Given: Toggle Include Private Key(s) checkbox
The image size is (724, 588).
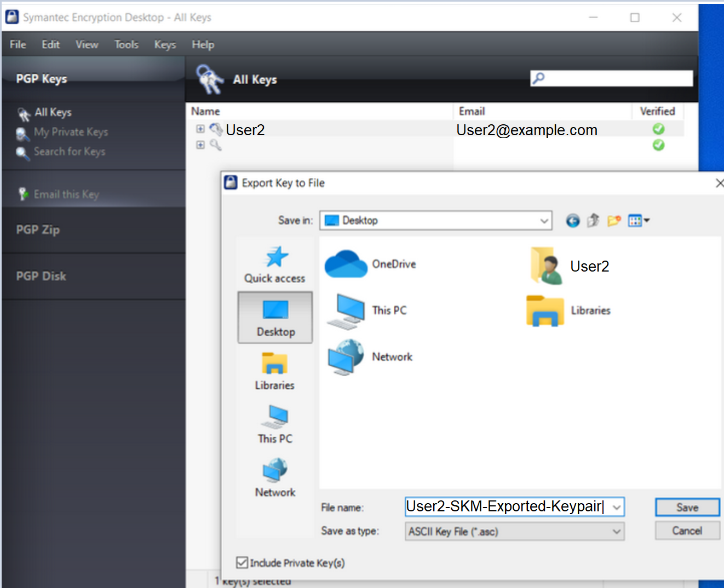Looking at the screenshot, I should tap(242, 562).
